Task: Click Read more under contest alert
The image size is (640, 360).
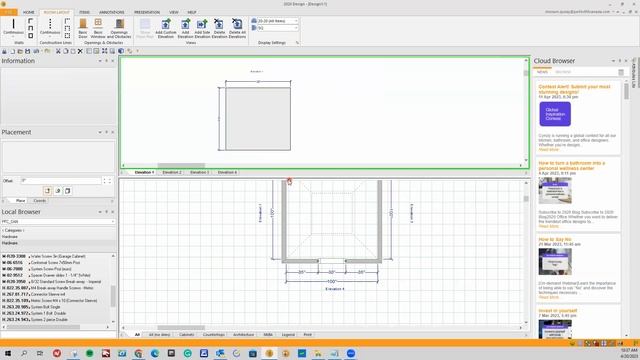Action: [548, 149]
